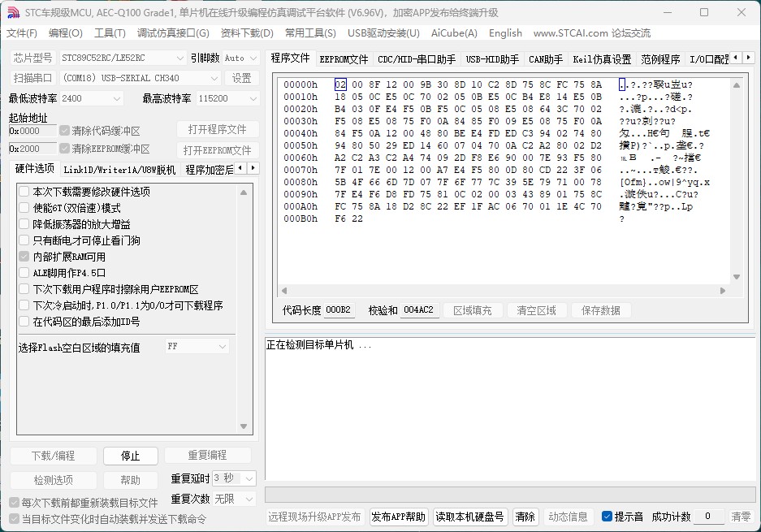Open www.STCAI.com 论坛交流 link
Screen dimensions: 761x532
(591, 33)
